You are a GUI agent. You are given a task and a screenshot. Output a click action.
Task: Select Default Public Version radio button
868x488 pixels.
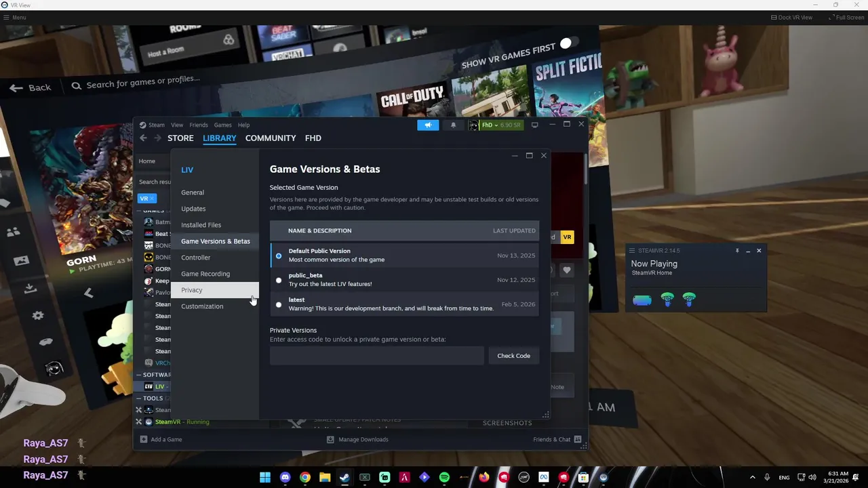coord(279,256)
